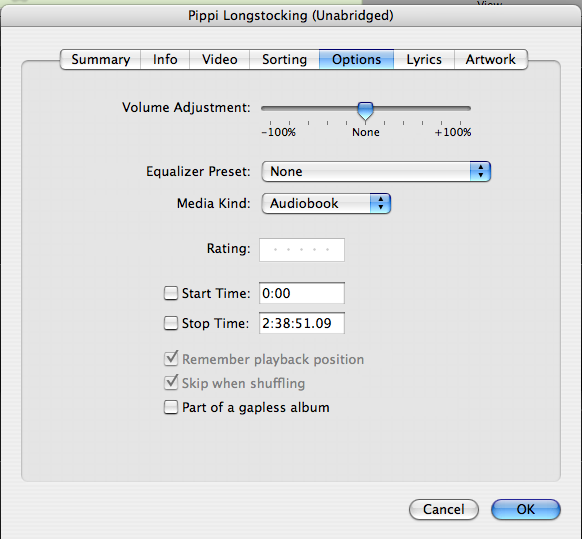Go to the Sorting tab
Image resolution: width=582 pixels, height=539 pixels.
pyautogui.click(x=284, y=59)
